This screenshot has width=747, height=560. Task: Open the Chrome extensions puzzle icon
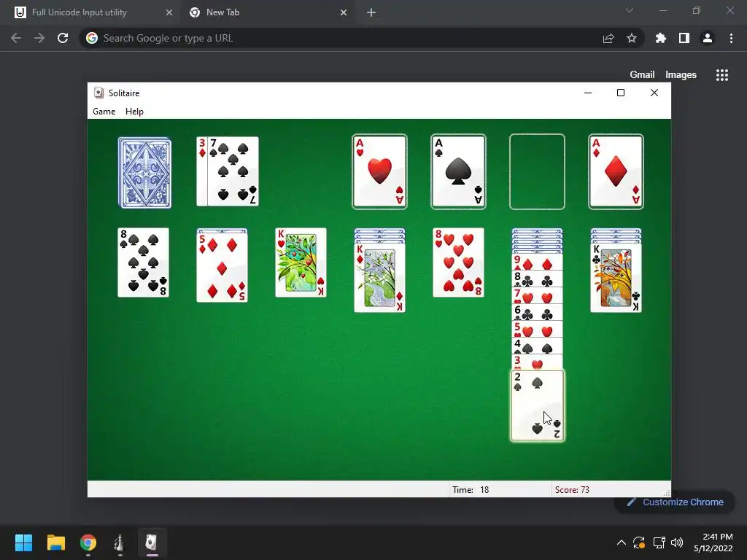pos(661,38)
